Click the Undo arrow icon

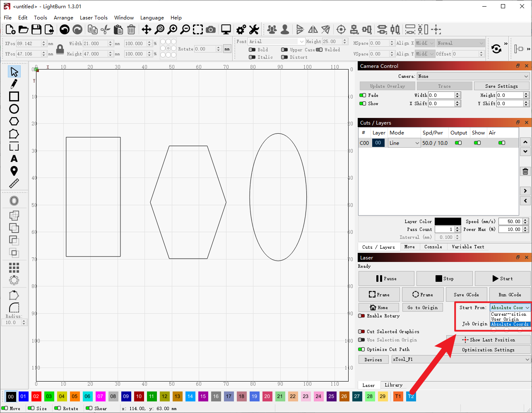[x=64, y=29]
